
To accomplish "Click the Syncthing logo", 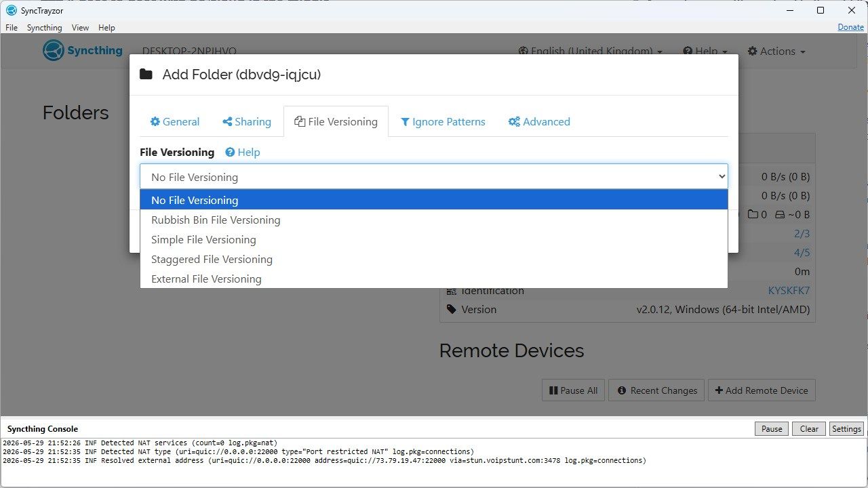I will tap(83, 51).
